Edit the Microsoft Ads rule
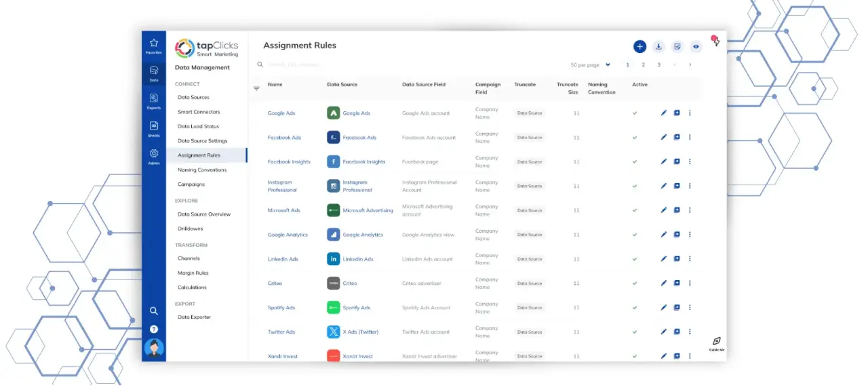 click(x=664, y=210)
